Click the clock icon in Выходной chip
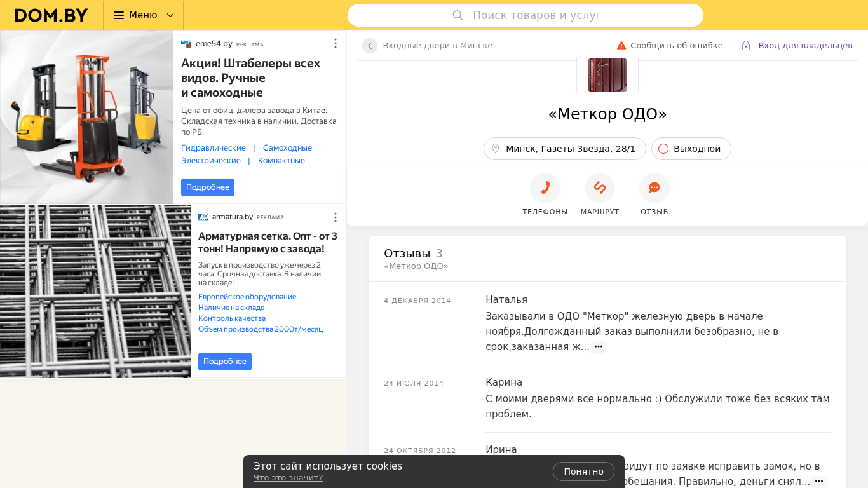This screenshot has width=868, height=488. tap(663, 149)
